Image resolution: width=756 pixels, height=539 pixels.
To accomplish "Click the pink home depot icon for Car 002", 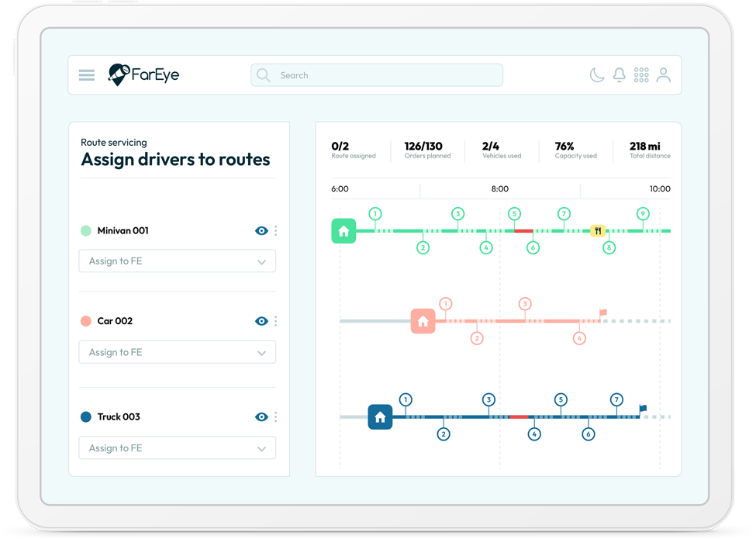I will point(423,321).
